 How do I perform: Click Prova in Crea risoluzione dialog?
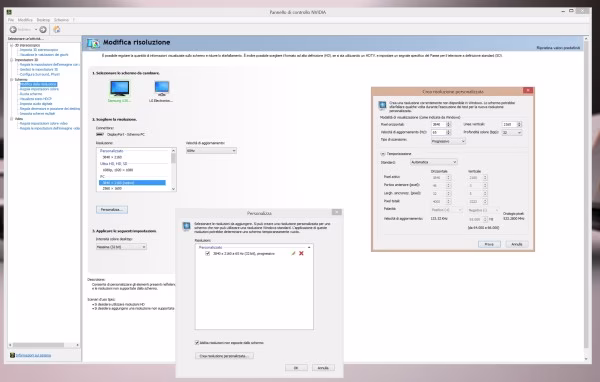489,244
